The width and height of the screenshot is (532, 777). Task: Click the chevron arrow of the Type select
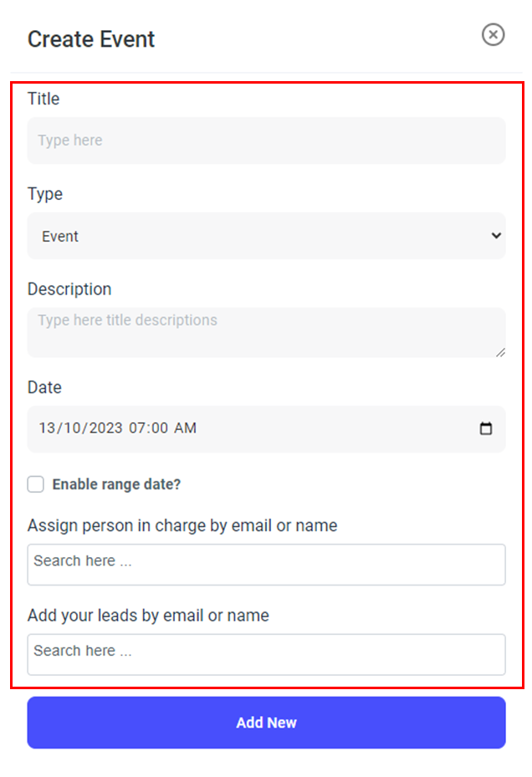[x=496, y=236]
